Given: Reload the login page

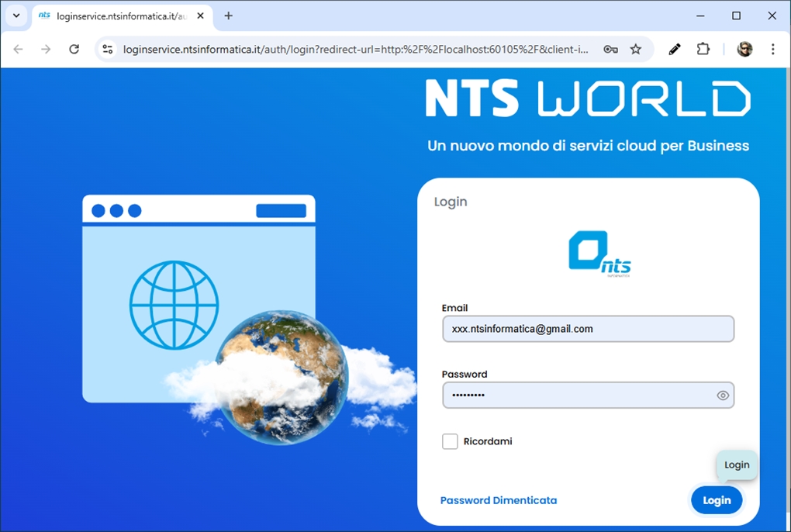Looking at the screenshot, I should click(74, 49).
